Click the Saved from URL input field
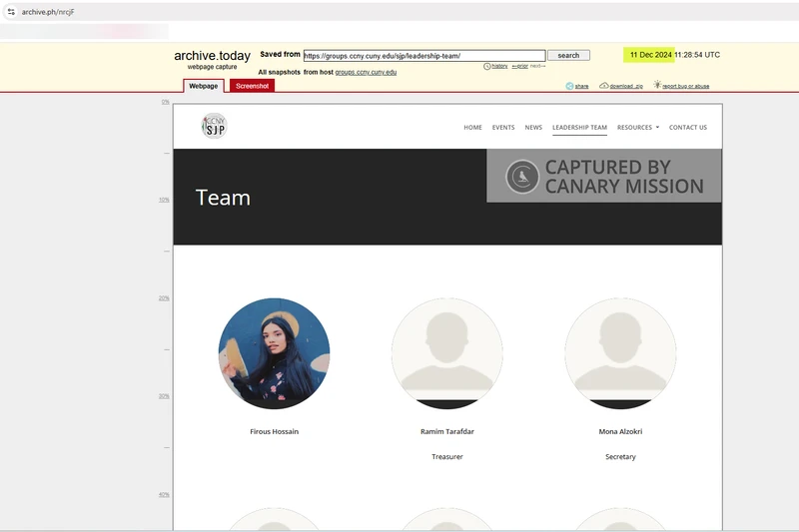 tap(424, 56)
